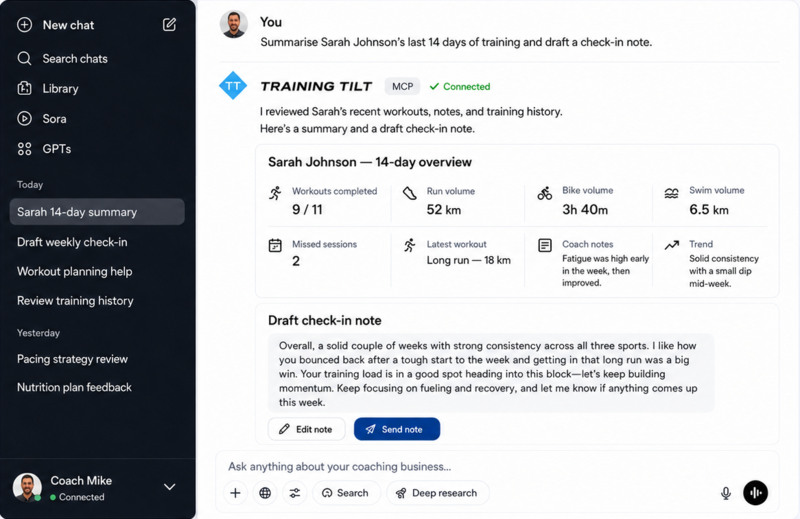Click the microphone dictation icon

(x=726, y=493)
